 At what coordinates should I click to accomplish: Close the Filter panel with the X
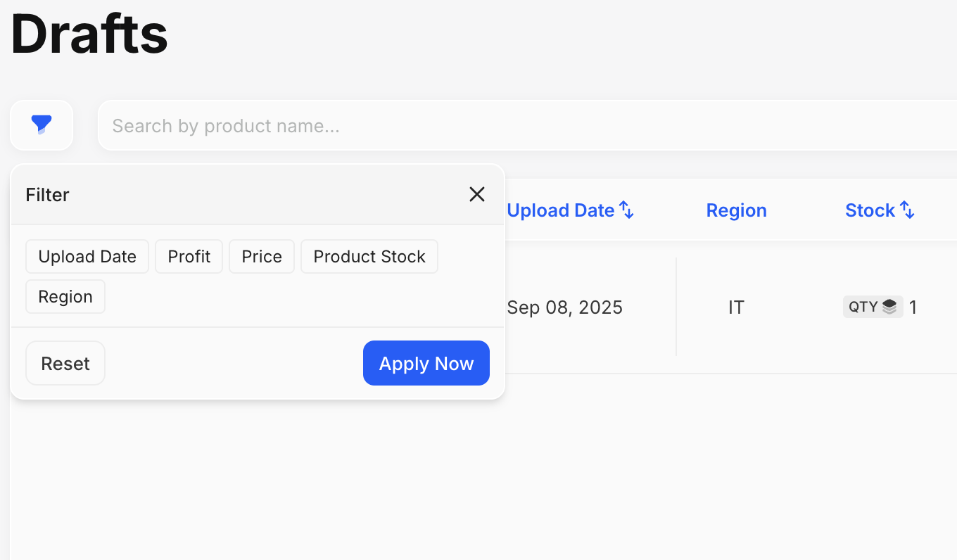477,195
